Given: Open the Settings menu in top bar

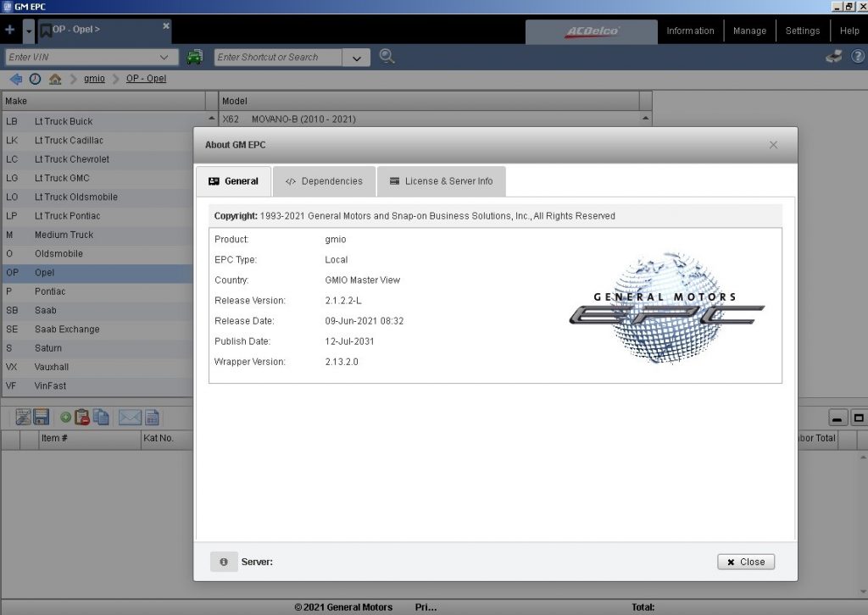Looking at the screenshot, I should 803,30.
